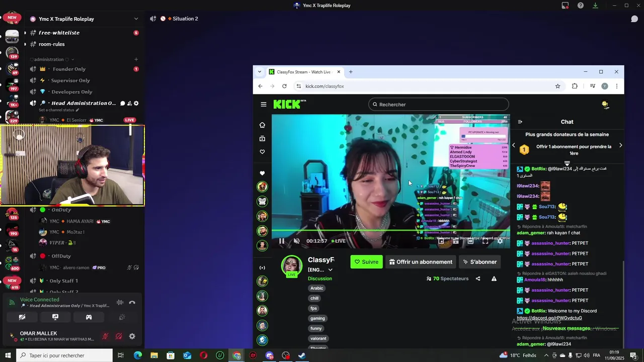Image resolution: width=644 pixels, height=362 pixels.
Task: Undeafen headphones in Discord user panel
Action: point(119,336)
